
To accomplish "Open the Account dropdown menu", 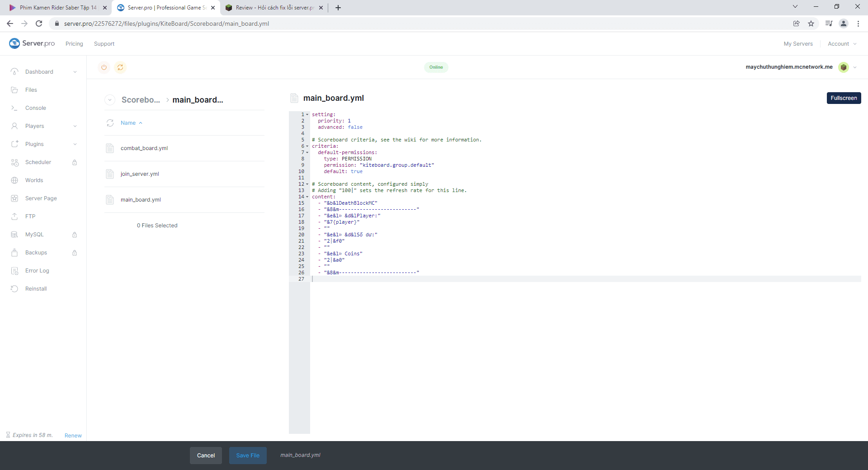I will 842,44.
